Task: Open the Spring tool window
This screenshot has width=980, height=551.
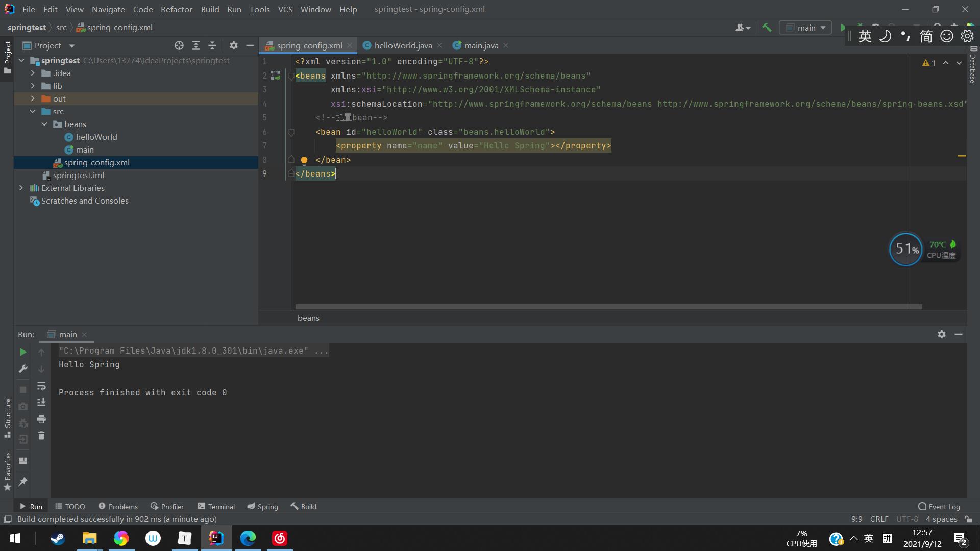Action: tap(262, 507)
